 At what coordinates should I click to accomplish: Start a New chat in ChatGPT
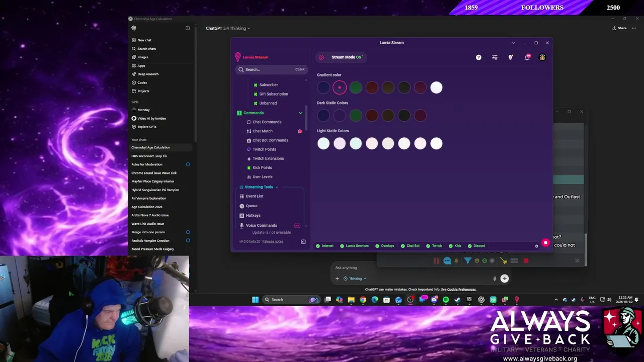coord(141,40)
